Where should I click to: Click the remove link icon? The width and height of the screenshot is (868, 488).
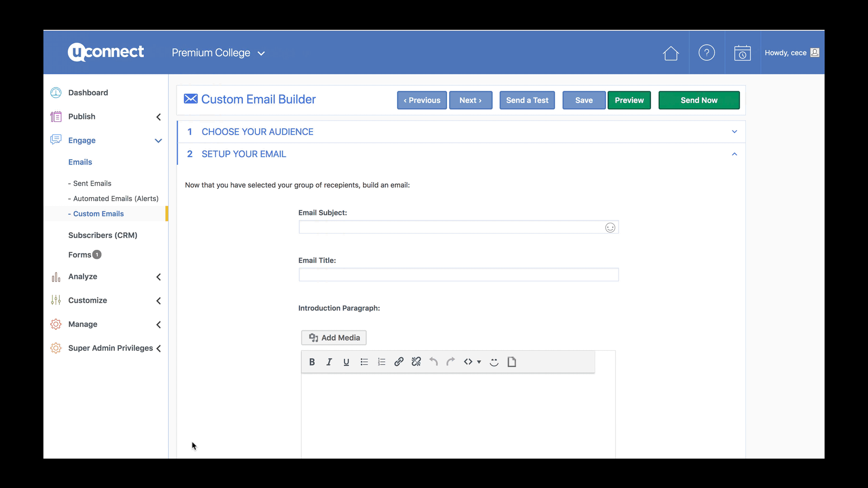416,362
